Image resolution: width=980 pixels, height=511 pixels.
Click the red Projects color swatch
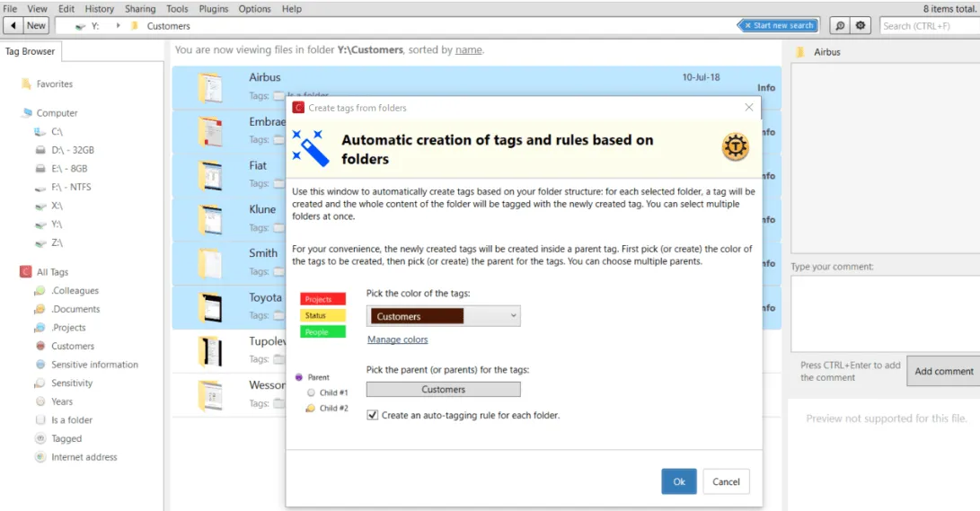click(322, 299)
